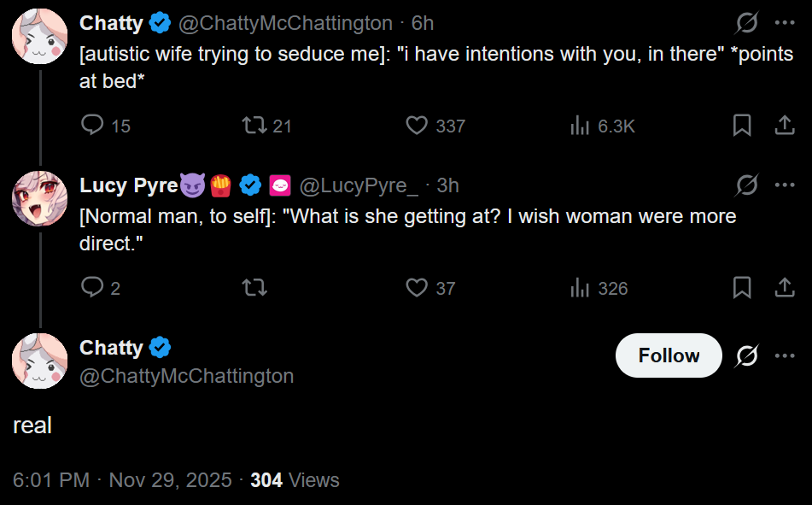Repost Lucy Pyre's tweet

254,288
